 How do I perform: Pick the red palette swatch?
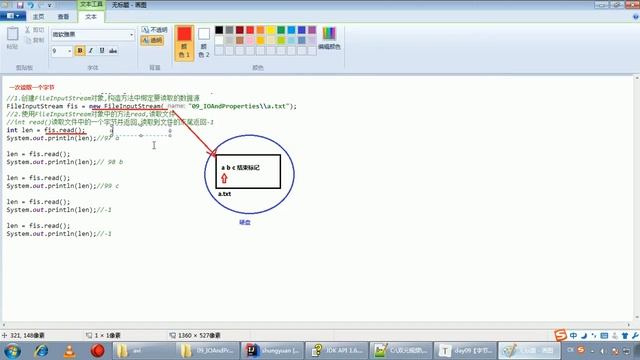250,30
